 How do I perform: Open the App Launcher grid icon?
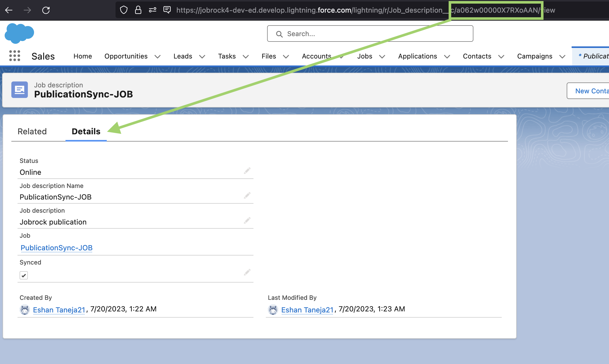tap(15, 56)
